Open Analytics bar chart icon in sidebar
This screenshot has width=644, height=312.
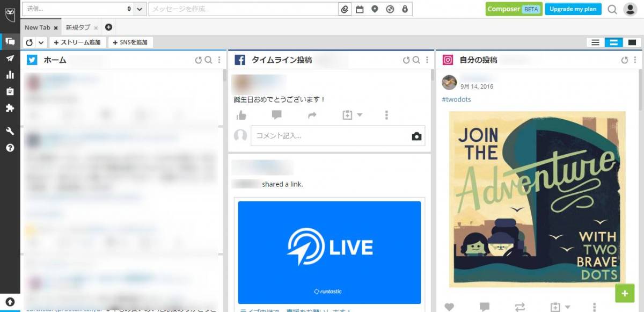[x=10, y=75]
